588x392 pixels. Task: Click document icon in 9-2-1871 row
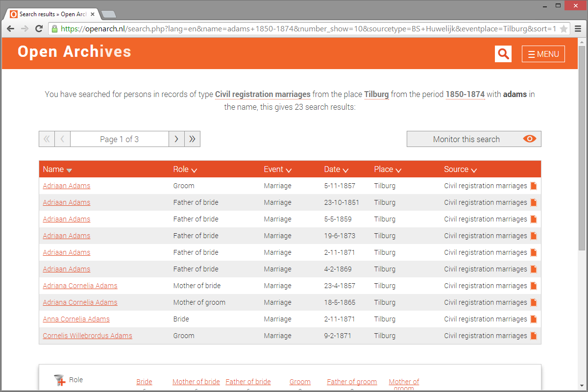click(x=534, y=336)
